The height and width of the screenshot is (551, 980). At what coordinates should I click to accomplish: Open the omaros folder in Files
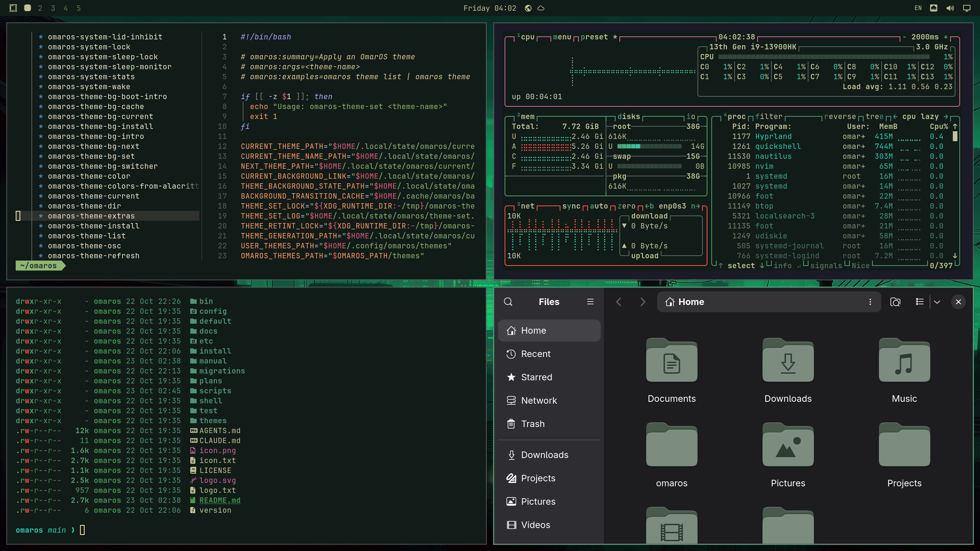[x=671, y=455]
